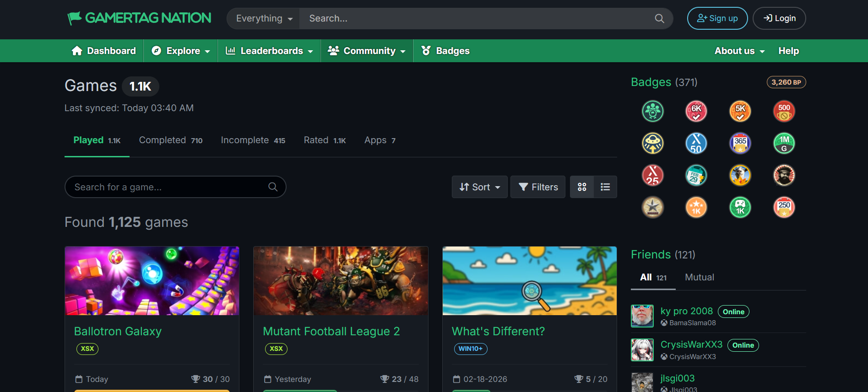
Task: Click CrysisWarXX3 avatar image
Action: [x=642, y=350]
